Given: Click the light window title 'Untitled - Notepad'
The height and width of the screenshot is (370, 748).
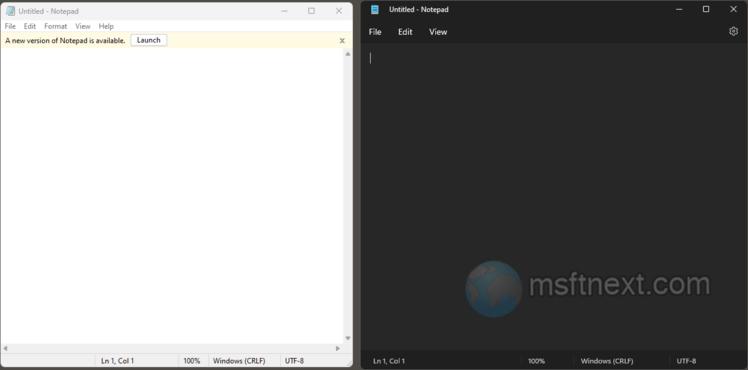Looking at the screenshot, I should pyautogui.click(x=49, y=11).
